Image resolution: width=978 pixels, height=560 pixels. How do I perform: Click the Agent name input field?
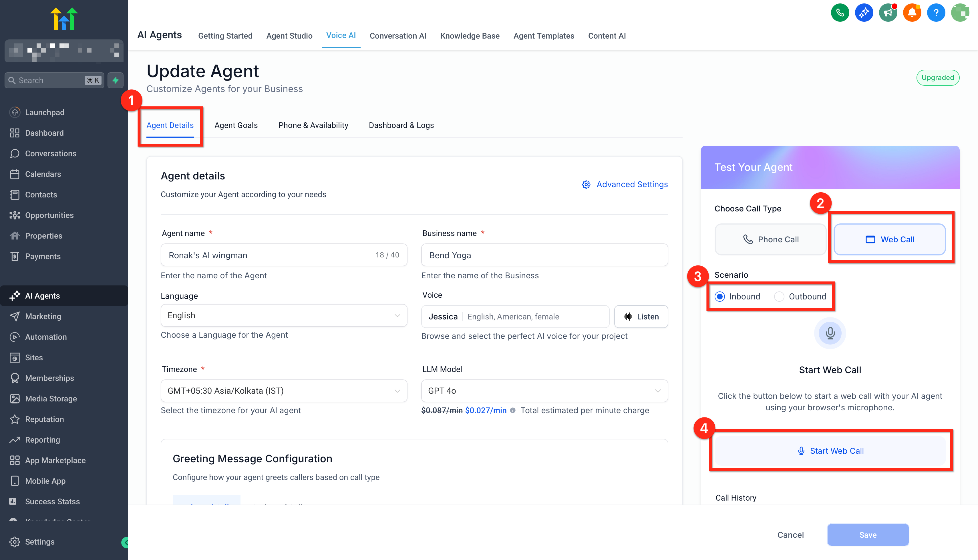269,255
